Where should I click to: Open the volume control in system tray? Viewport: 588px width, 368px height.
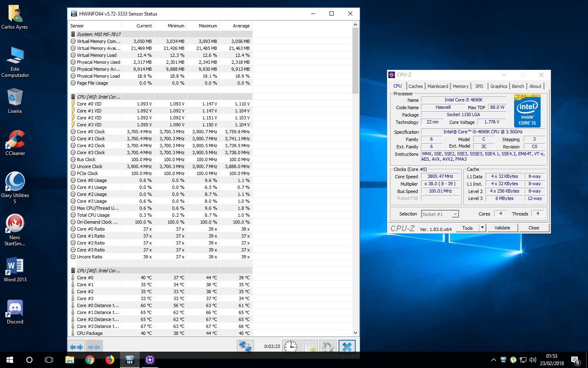pos(533,360)
